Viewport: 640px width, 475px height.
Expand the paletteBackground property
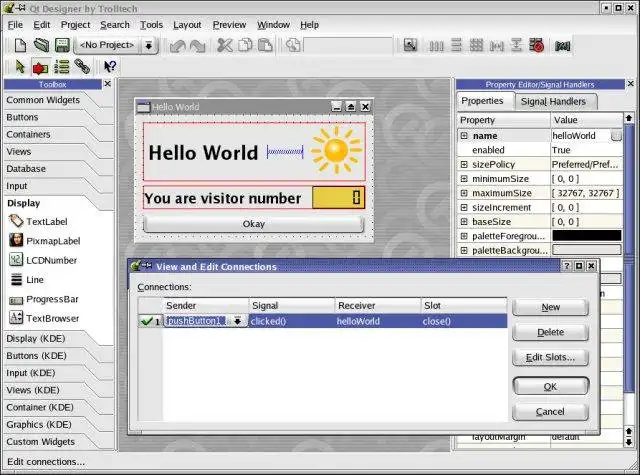[464, 250]
